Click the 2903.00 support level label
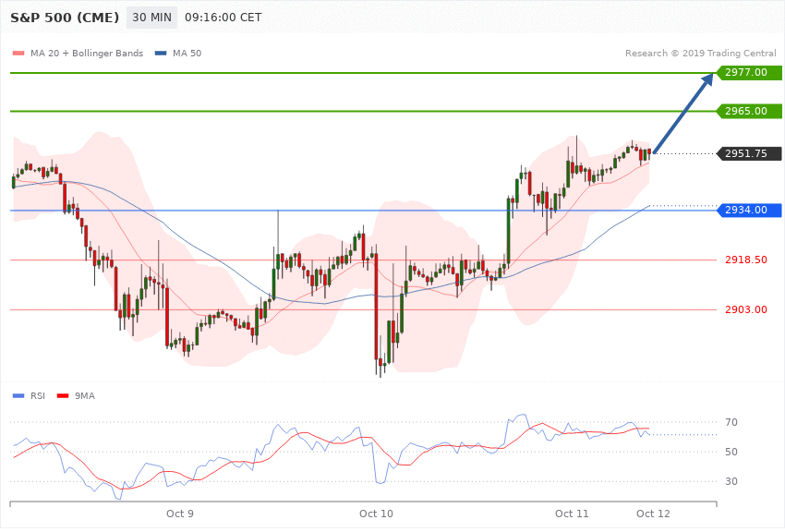 click(x=746, y=309)
